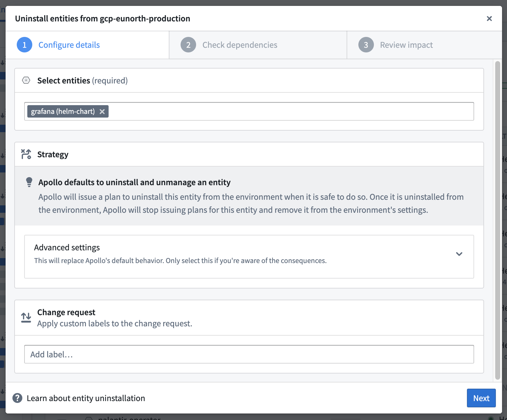Click the step 1 number circle
507x420 pixels.
pyautogui.click(x=25, y=45)
